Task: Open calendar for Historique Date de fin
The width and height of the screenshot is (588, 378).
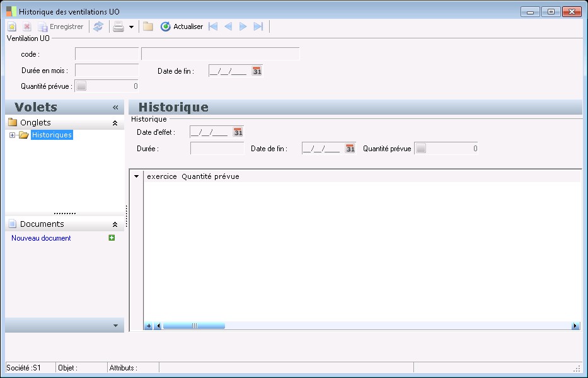Action: tap(350, 149)
